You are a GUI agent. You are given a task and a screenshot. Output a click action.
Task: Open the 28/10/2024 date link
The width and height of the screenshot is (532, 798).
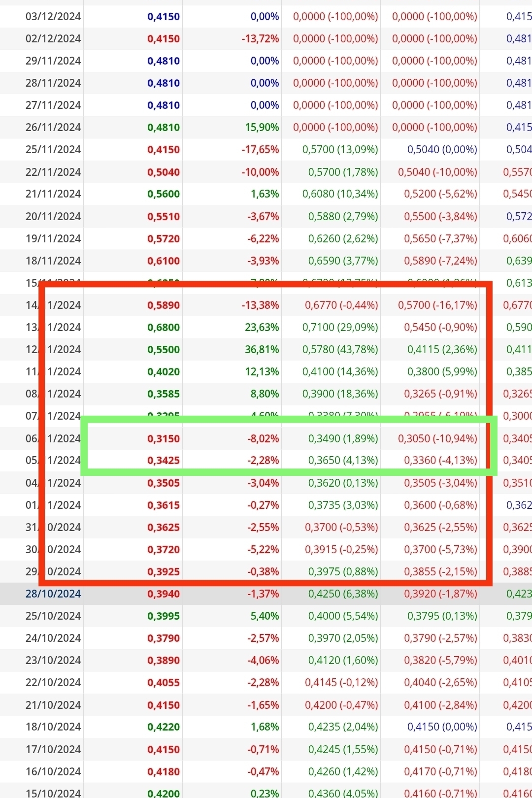pyautogui.click(x=53, y=594)
